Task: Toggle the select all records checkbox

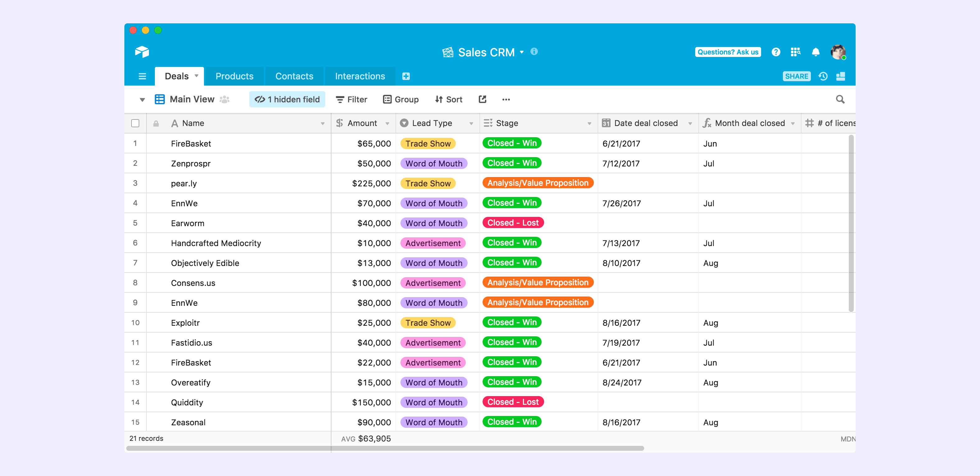Action: (x=135, y=123)
